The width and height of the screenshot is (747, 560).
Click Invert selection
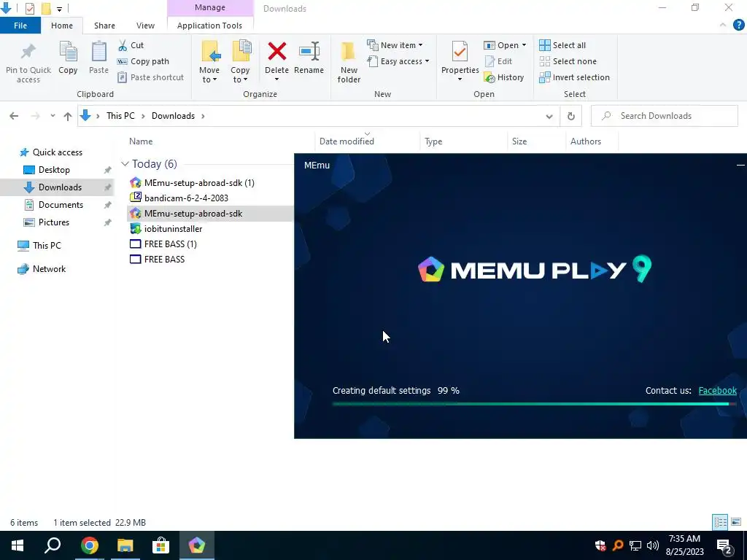574,77
